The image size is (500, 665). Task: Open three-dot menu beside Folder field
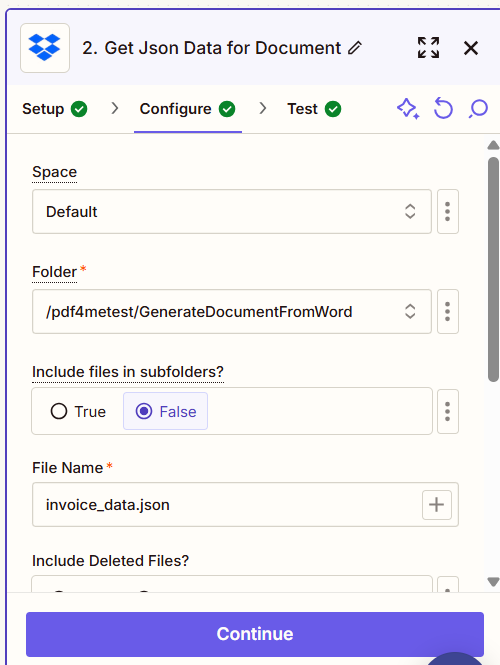click(447, 312)
